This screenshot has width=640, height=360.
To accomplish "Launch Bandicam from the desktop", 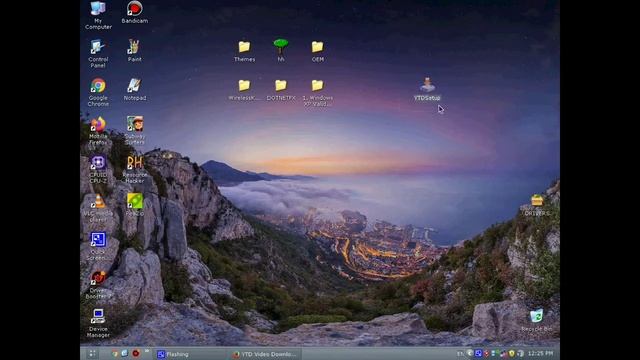I will [x=135, y=12].
